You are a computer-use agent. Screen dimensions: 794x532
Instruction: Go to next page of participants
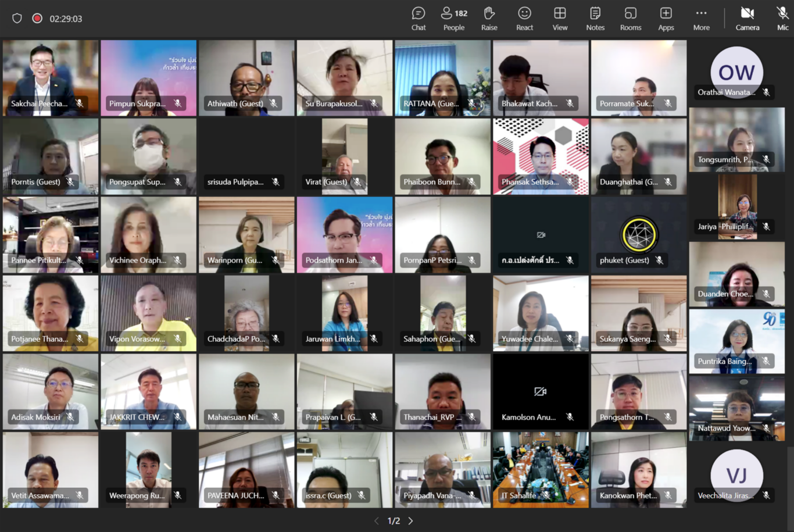click(411, 521)
